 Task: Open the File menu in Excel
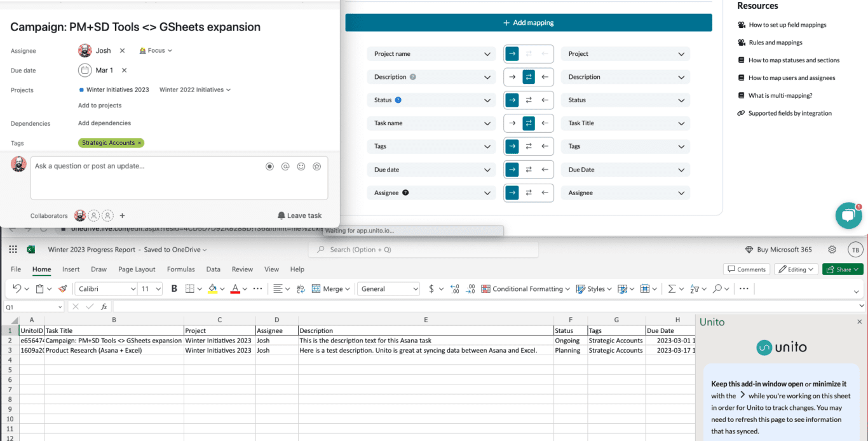coord(16,269)
